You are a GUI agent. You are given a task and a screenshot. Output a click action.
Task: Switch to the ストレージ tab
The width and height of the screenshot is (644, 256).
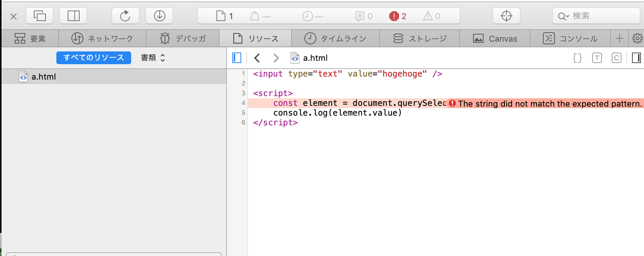tap(420, 38)
